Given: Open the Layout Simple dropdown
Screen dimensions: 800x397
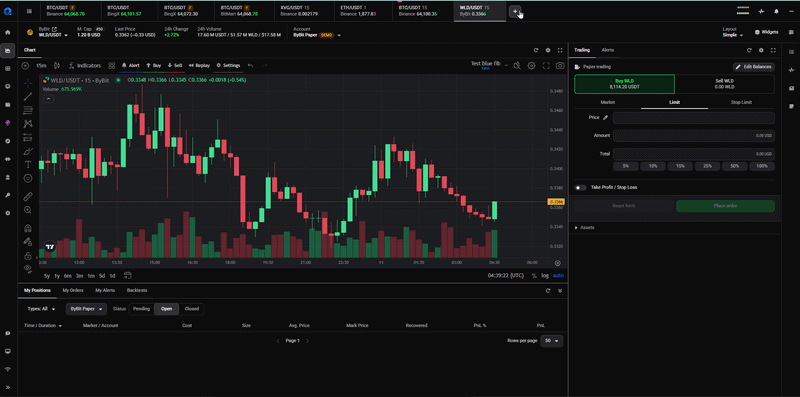Looking at the screenshot, I should tap(733, 35).
